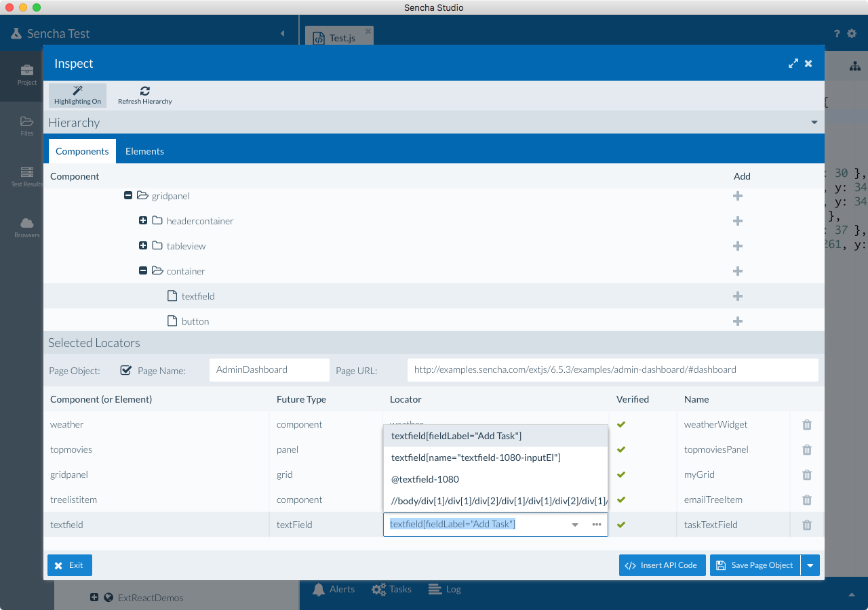Collapse the container tree node
The width and height of the screenshot is (868, 610).
pos(143,271)
